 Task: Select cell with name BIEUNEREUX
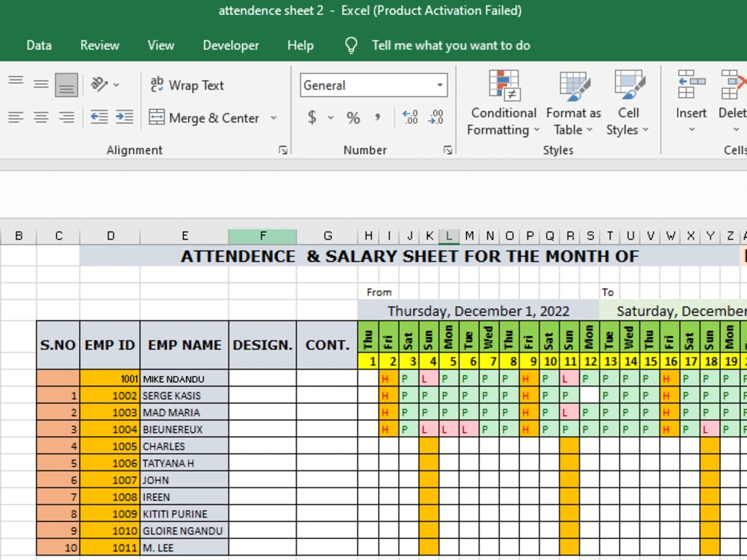[x=185, y=429]
